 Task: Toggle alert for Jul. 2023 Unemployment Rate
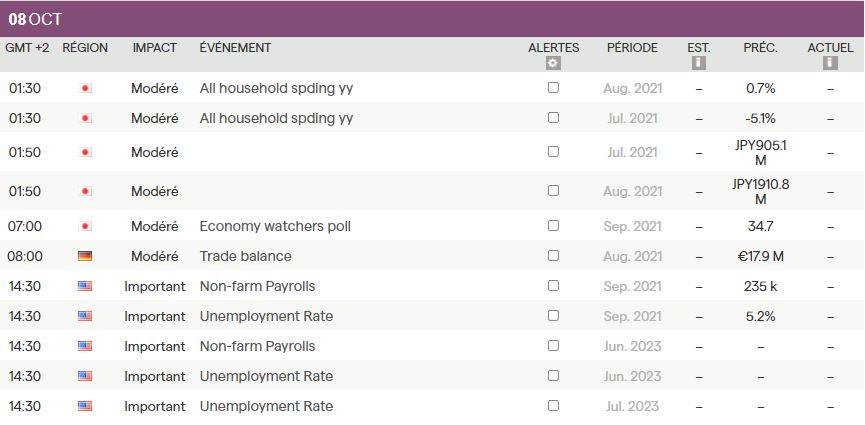point(554,406)
